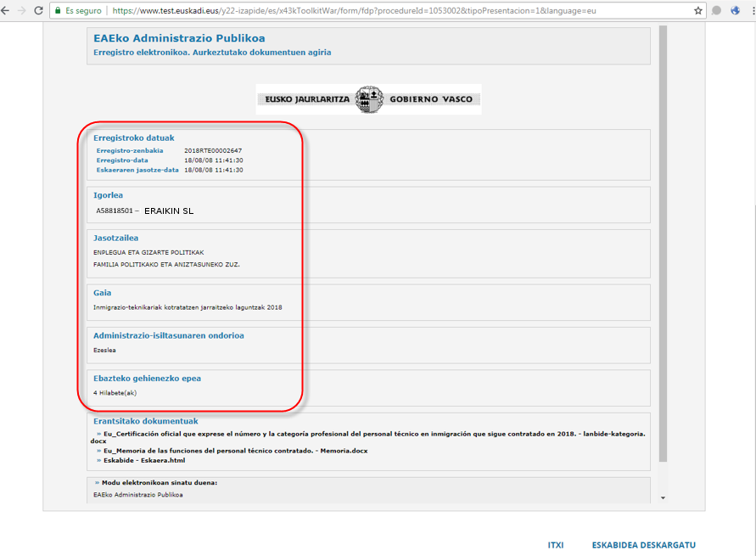Click ITXI to close the receipt

(556, 545)
